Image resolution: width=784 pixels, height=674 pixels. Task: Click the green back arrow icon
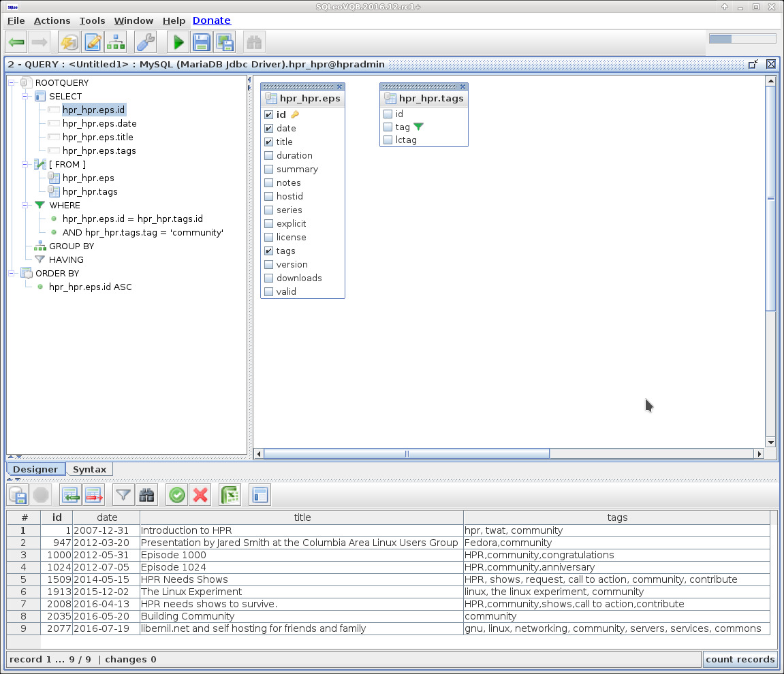pos(17,42)
